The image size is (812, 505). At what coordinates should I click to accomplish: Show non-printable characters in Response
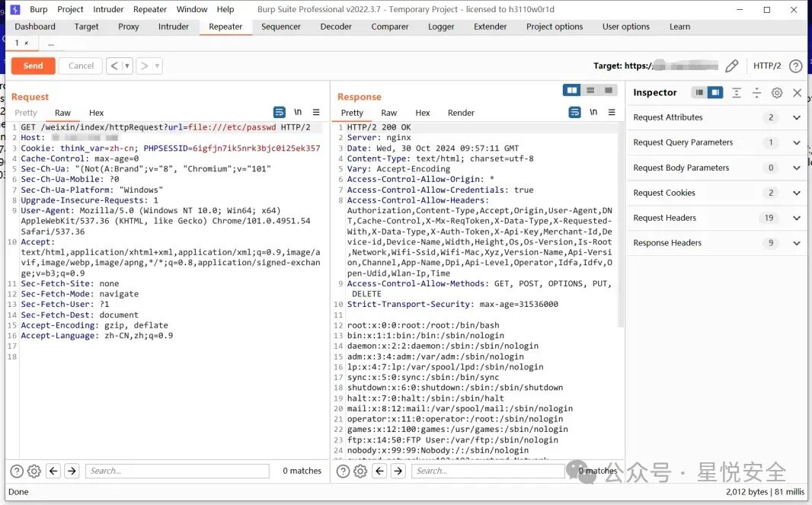coord(593,112)
